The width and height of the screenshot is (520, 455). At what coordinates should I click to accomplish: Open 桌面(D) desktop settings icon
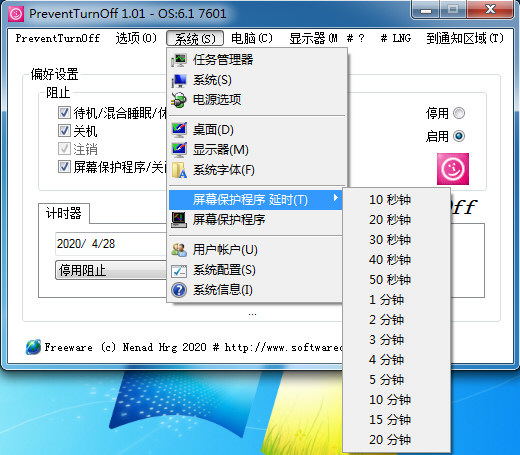[179, 130]
